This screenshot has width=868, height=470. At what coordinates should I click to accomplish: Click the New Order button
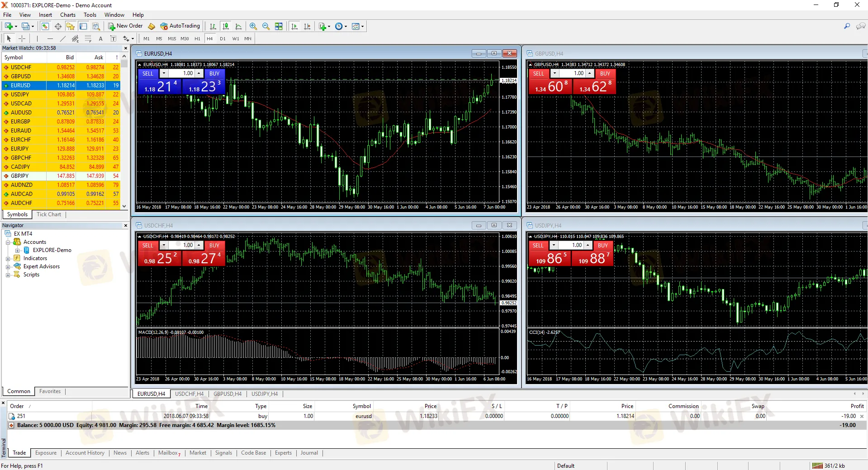pyautogui.click(x=125, y=26)
